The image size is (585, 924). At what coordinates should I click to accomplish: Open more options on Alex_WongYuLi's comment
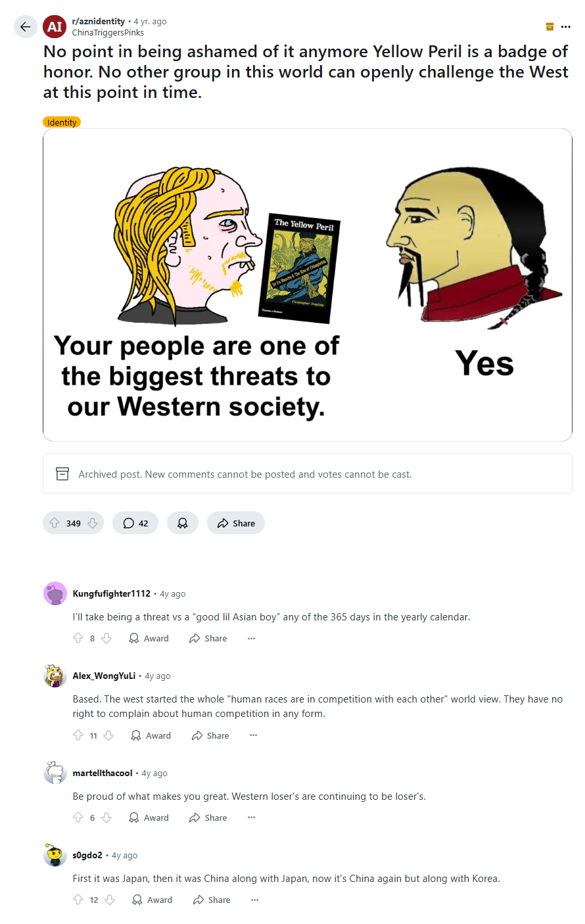click(x=253, y=735)
